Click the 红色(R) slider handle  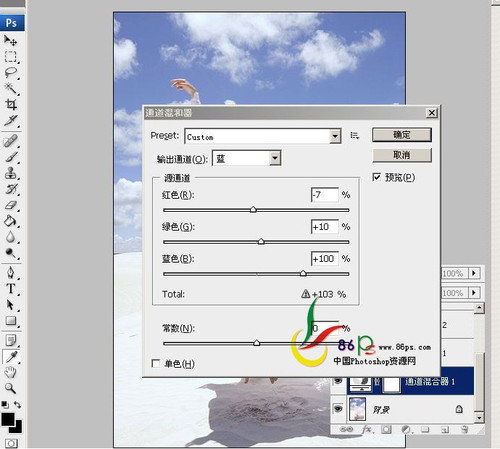[x=253, y=209]
